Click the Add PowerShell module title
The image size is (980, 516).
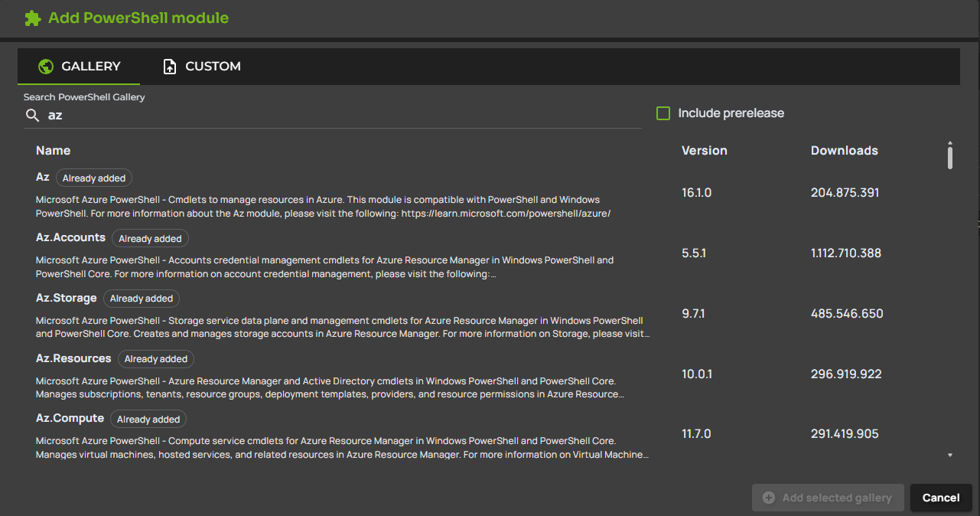pos(138,18)
